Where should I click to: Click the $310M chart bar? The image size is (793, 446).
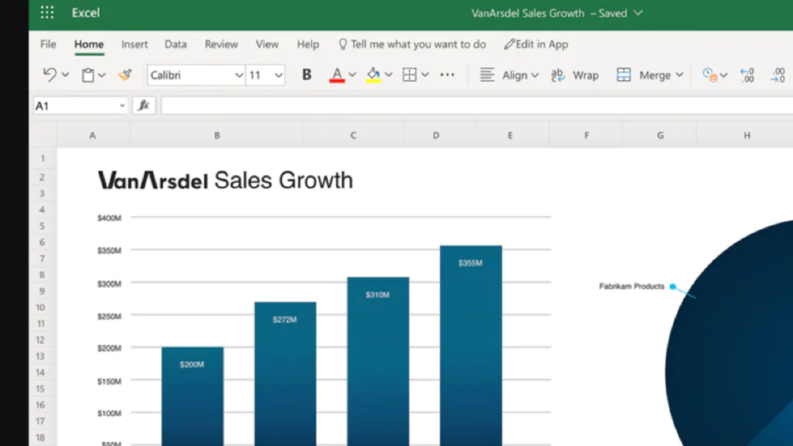[x=378, y=361]
